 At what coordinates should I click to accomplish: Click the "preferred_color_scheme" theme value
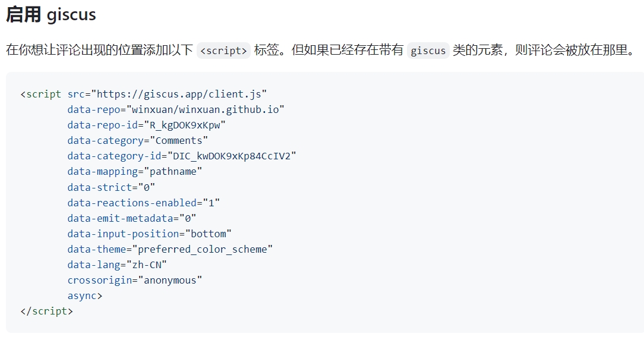pyautogui.click(x=203, y=249)
